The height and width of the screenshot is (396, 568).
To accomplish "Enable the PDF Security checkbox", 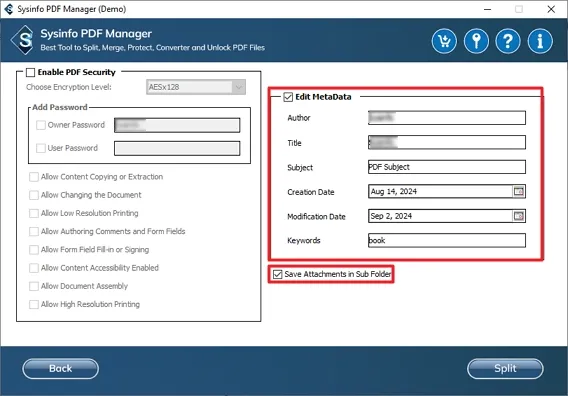I will point(30,72).
